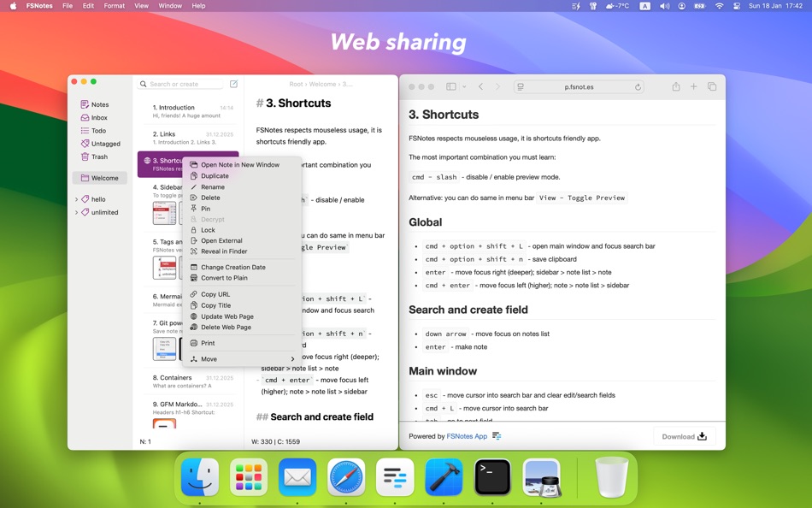Create a new note with compose icon
Viewport: 812px width, 508px height.
[233, 84]
